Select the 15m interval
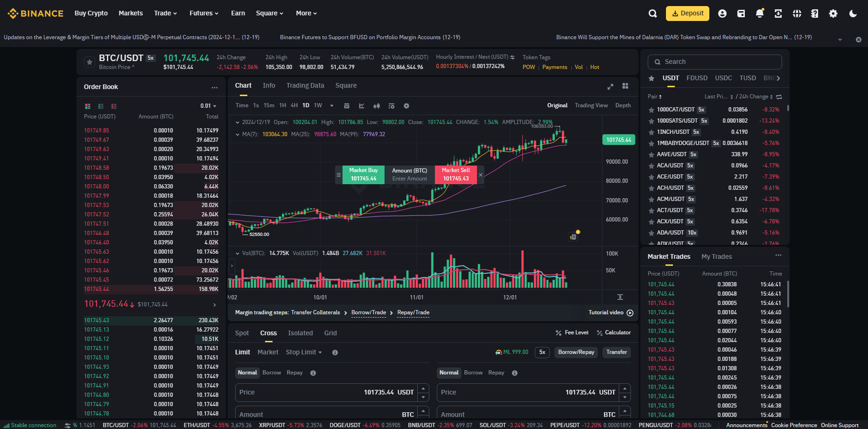The image size is (868, 429). point(269,105)
